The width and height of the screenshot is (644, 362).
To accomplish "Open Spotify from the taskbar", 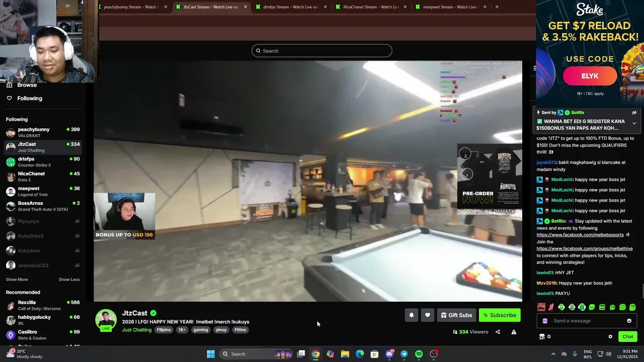I will click(419, 354).
